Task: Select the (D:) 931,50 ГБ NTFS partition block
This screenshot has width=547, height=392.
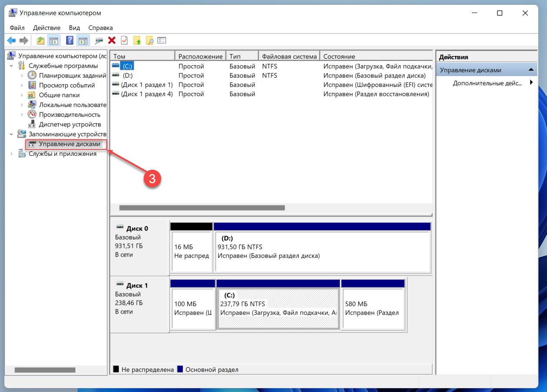Action: pyautogui.click(x=322, y=252)
